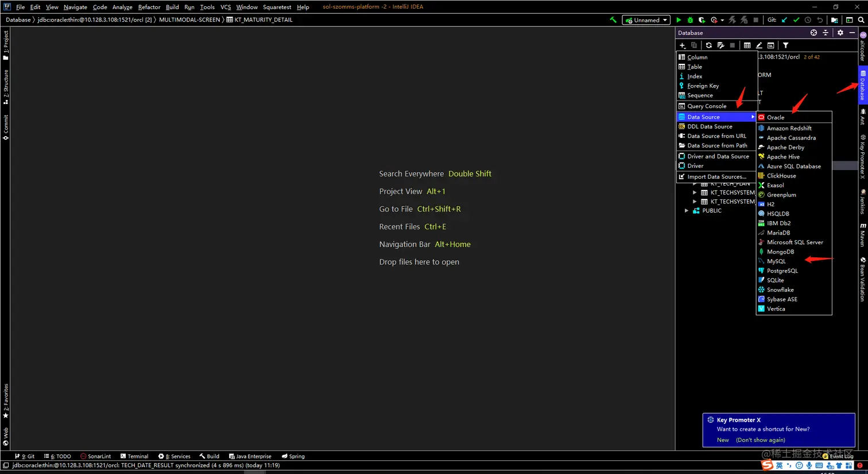Open Data Source Properties wrench icon
This screenshot has width=868, height=474.
[720, 45]
